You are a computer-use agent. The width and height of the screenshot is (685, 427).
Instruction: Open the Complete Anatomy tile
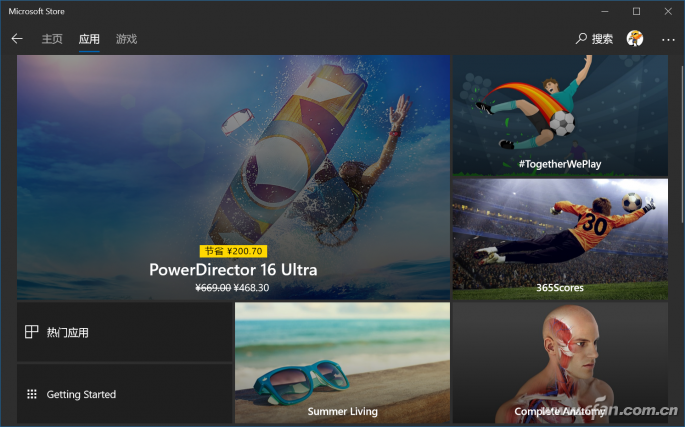click(560, 363)
